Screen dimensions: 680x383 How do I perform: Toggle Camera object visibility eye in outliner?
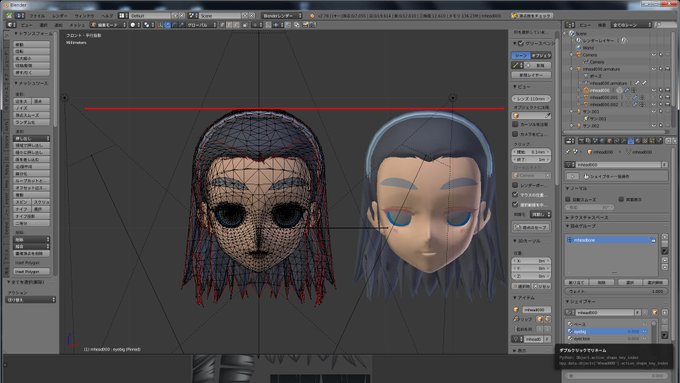(x=654, y=55)
